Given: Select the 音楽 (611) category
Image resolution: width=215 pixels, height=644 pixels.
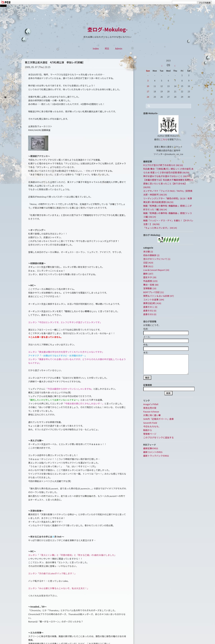Looking at the screenshot, I should pos(148,266).
